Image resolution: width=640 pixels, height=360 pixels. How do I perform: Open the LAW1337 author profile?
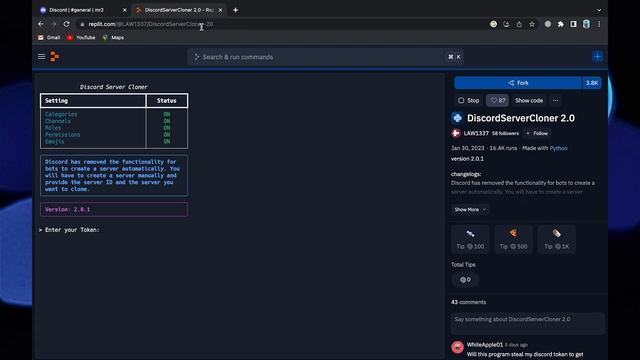(x=476, y=133)
